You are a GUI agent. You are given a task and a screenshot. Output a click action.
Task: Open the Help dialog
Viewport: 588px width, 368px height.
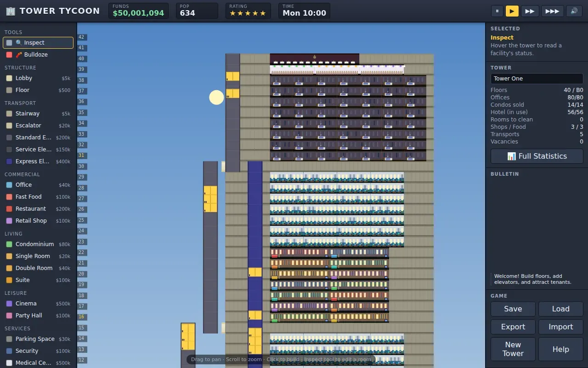coord(561,349)
